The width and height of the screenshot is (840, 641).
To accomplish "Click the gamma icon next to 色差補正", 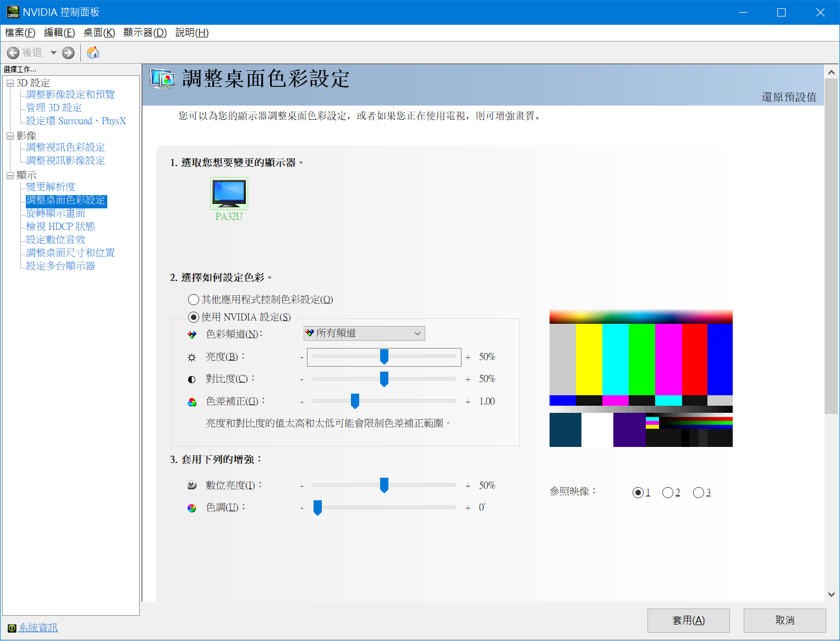I will [192, 402].
